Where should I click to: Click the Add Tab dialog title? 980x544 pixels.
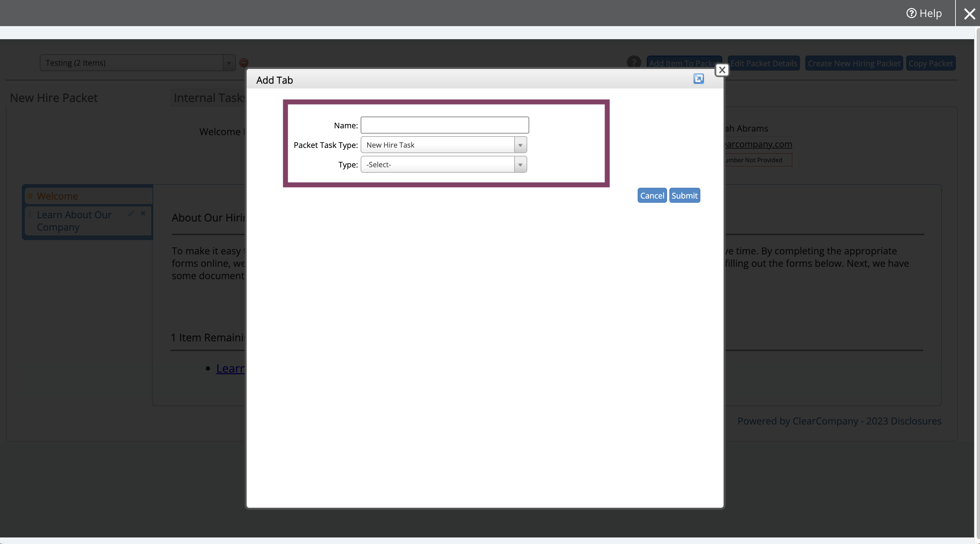[x=274, y=80]
